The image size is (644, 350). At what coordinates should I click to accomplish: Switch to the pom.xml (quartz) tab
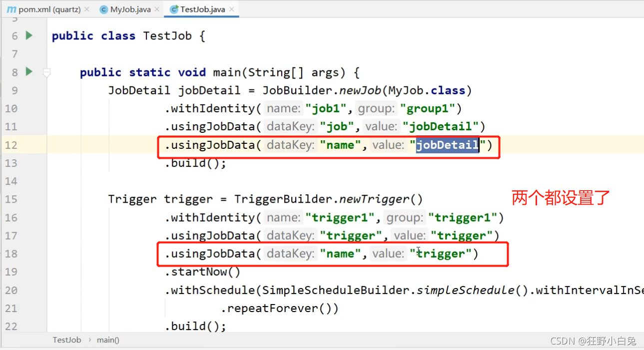coord(49,9)
